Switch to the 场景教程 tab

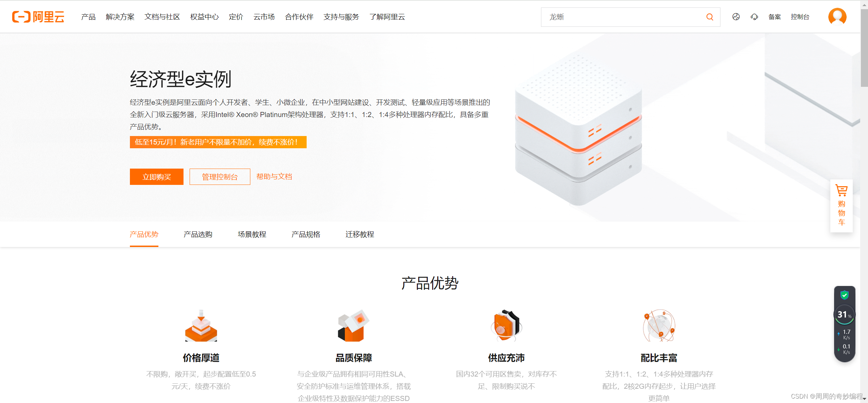(x=252, y=234)
